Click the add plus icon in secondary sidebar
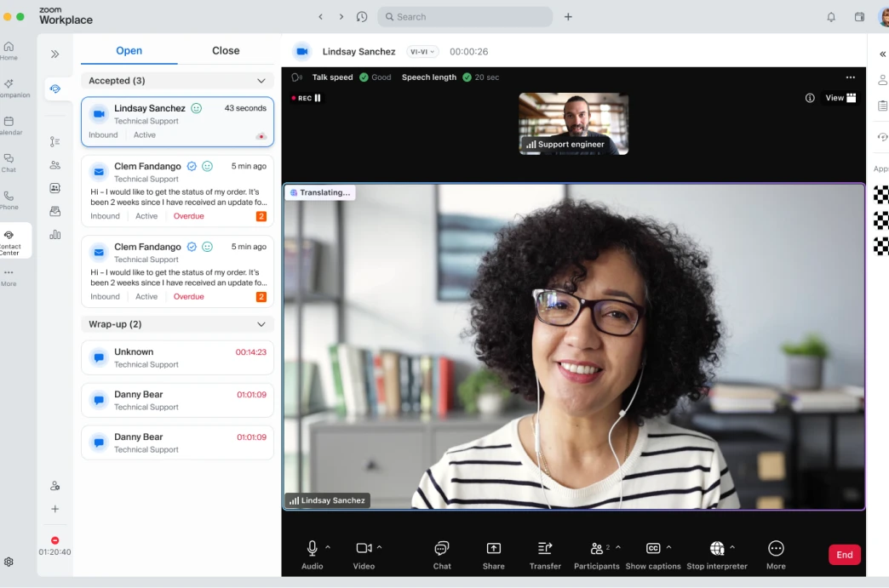The width and height of the screenshot is (889, 588). [x=55, y=509]
